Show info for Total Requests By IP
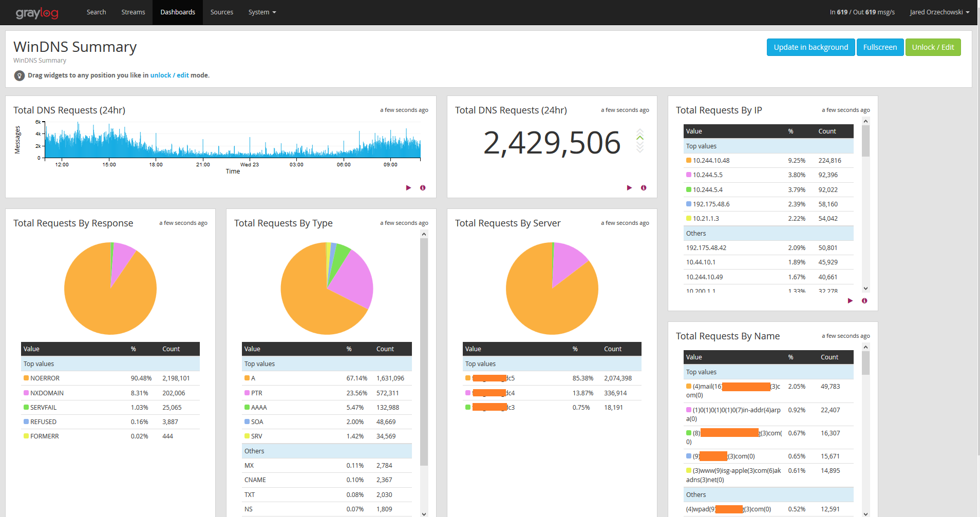The height and width of the screenshot is (517, 980). [x=864, y=301]
